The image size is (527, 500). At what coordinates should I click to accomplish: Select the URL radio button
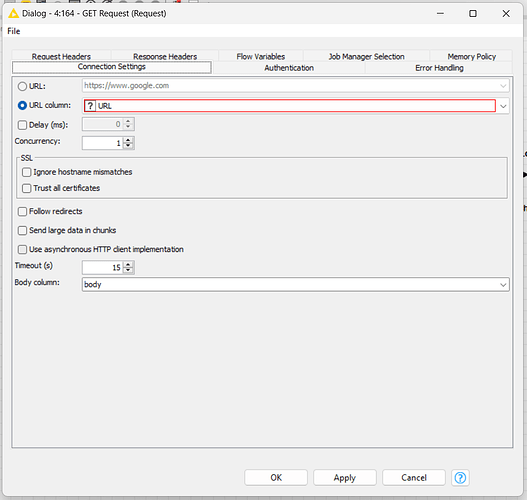tap(22, 86)
